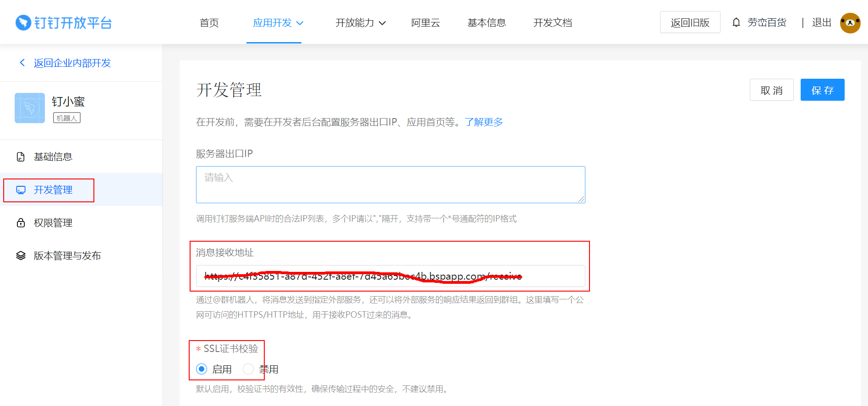Open the 了解更多 link

point(484,122)
